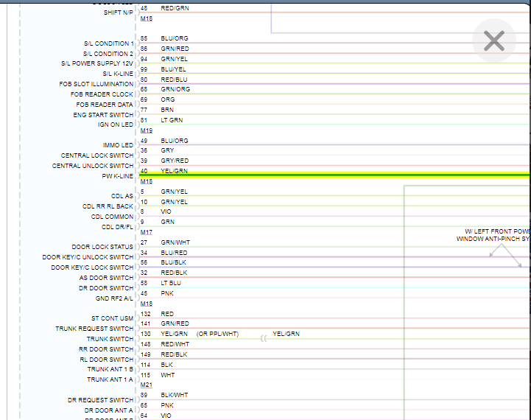Open connector link M19

[147, 130]
